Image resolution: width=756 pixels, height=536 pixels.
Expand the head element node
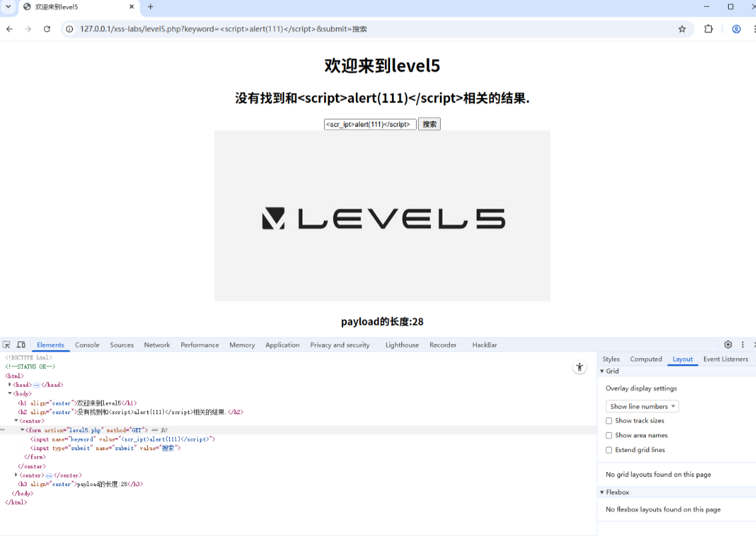[x=9, y=385]
